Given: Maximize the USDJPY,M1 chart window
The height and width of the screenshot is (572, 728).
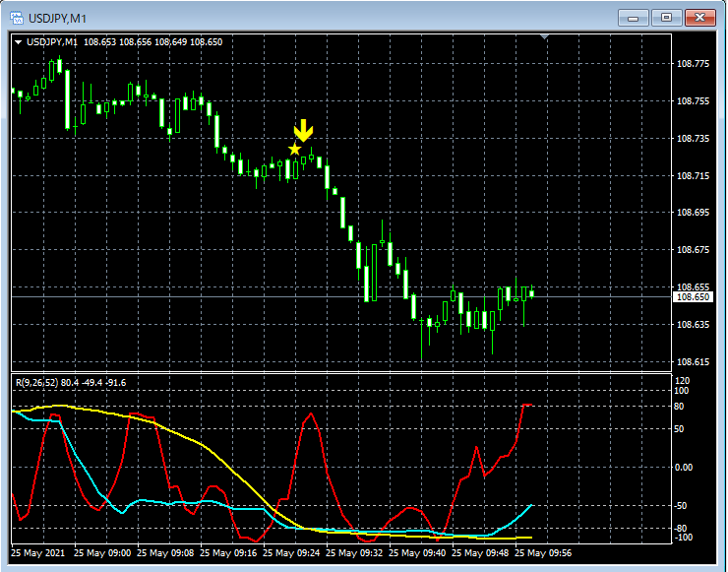Looking at the screenshot, I should coord(666,18).
